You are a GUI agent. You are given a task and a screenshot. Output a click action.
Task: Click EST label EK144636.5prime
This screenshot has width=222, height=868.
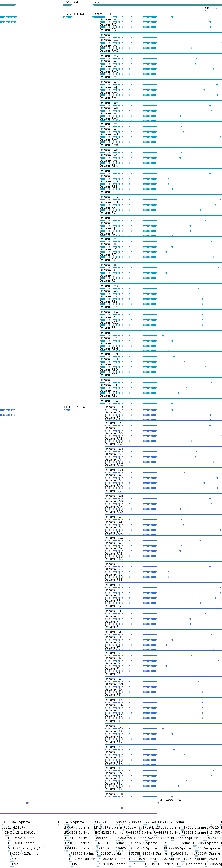143,843
